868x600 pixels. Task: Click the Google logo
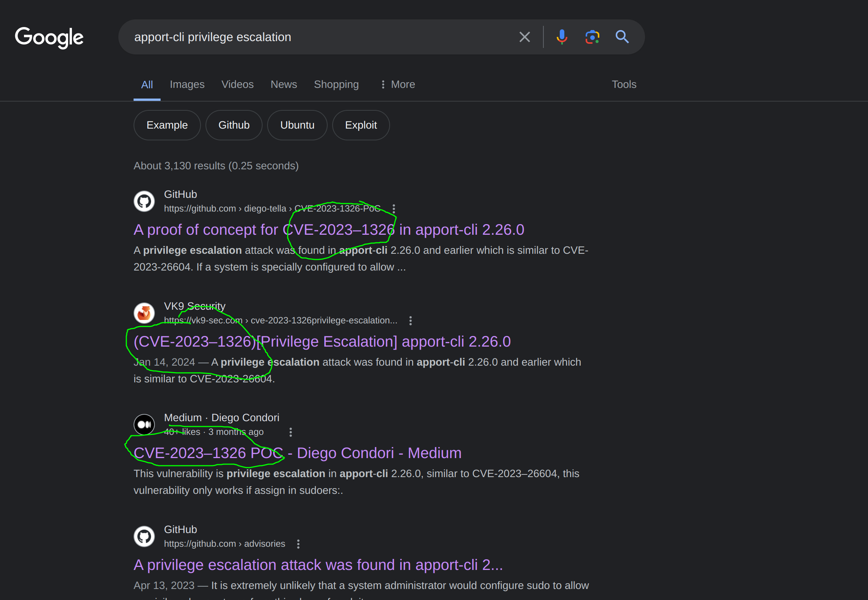point(49,37)
